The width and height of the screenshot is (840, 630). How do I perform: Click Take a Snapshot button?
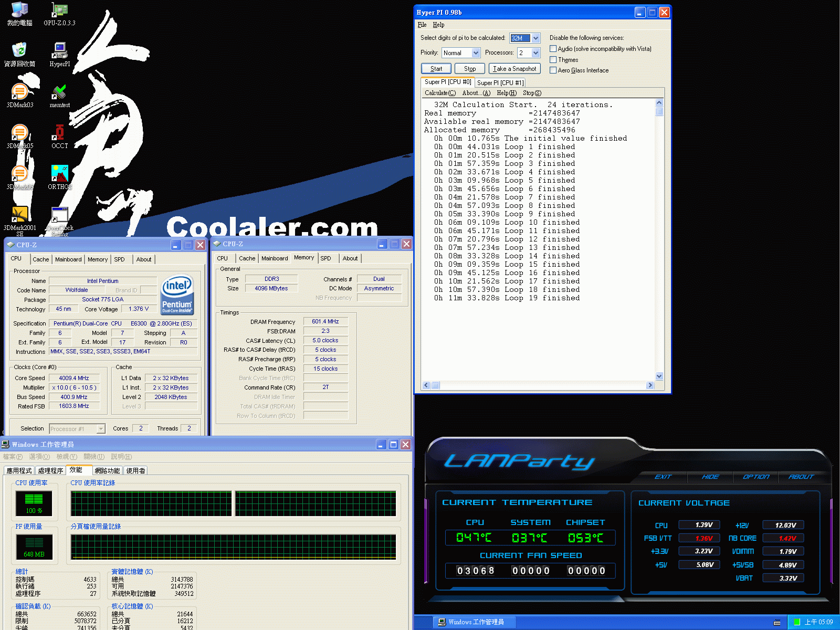point(514,69)
